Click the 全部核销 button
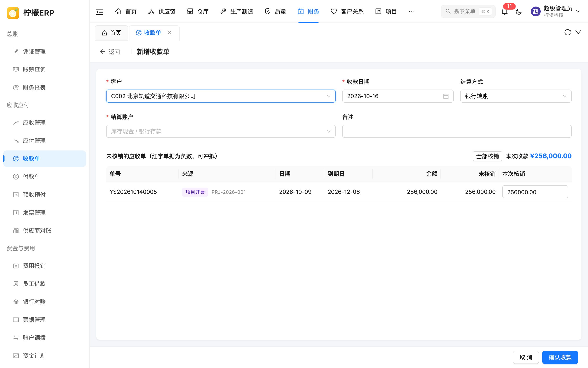Image resolution: width=588 pixels, height=368 pixels. (x=487, y=156)
